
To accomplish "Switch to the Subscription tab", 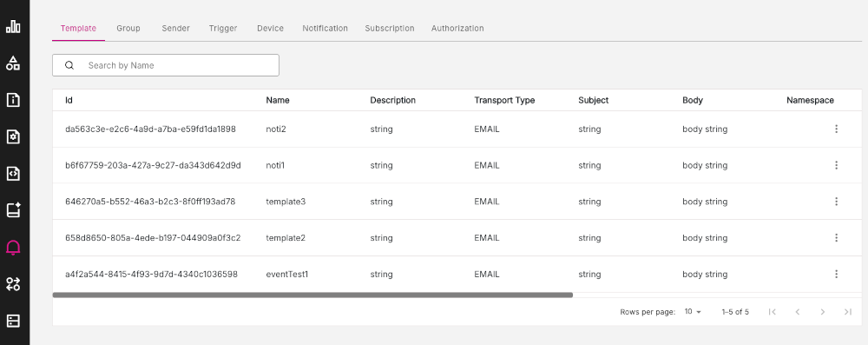I will click(x=389, y=29).
